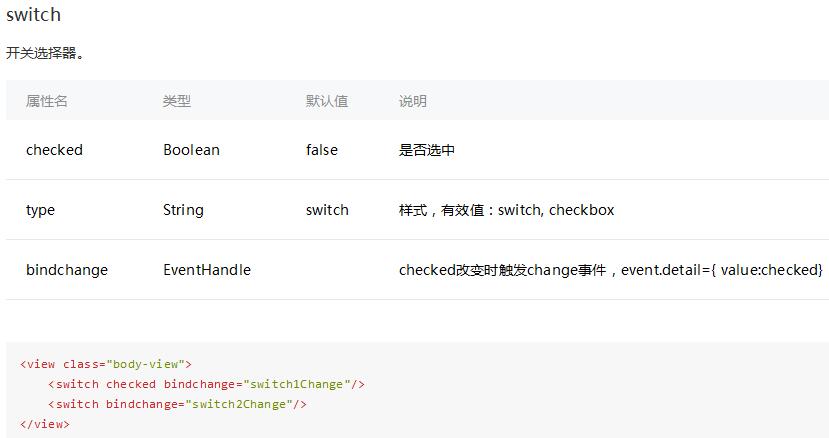Image resolution: width=829 pixels, height=438 pixels.
Task: Select the 'checked' attribute name cell
Action: (54, 150)
